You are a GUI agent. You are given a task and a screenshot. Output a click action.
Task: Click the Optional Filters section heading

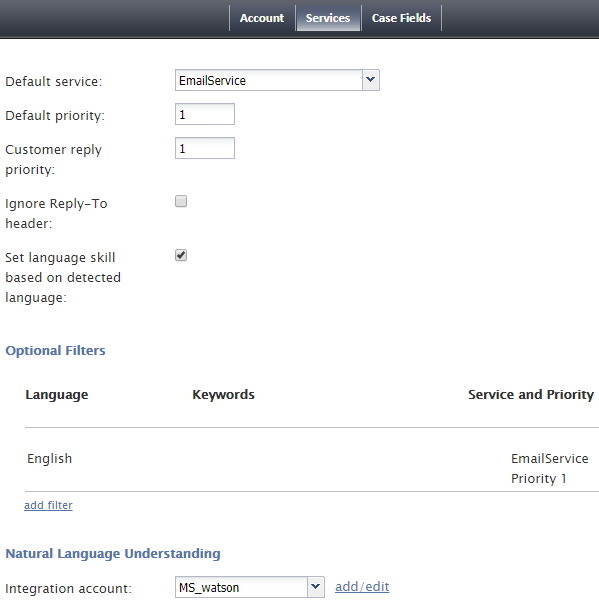tap(55, 351)
